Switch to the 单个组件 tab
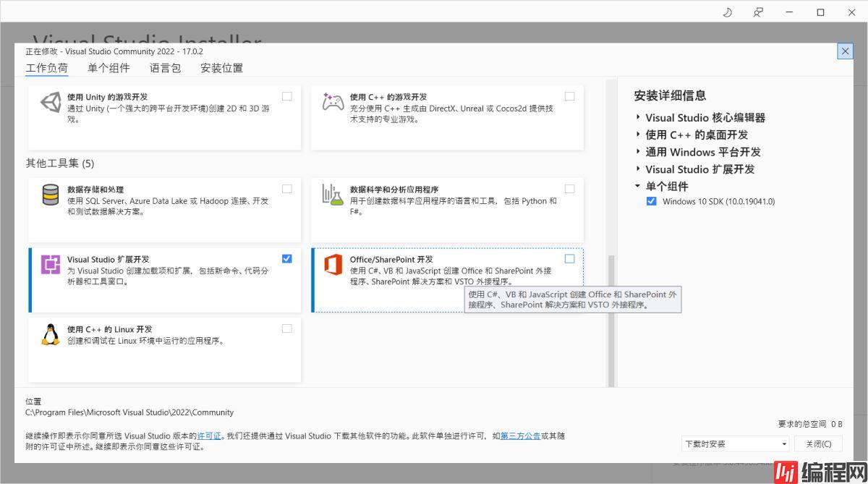Image resolution: width=868 pixels, height=484 pixels. click(109, 68)
